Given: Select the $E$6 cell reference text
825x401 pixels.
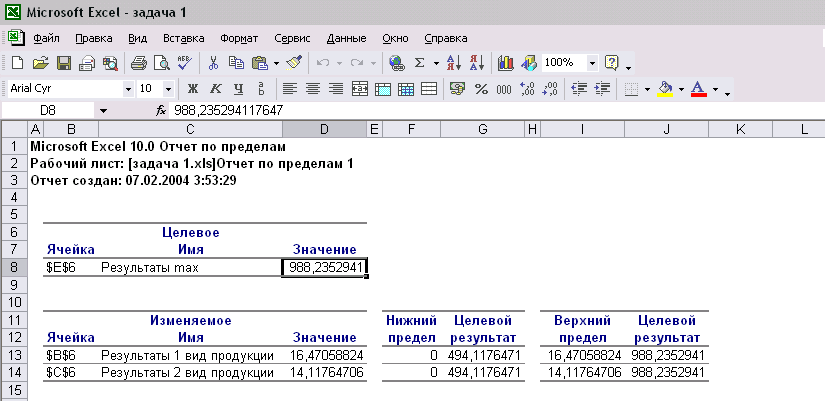Looking at the screenshot, I should point(61,268).
